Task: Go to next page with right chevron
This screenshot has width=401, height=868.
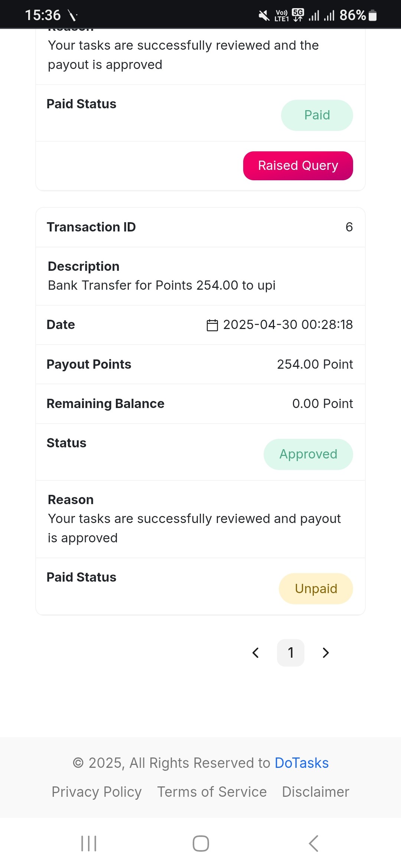Action: (326, 653)
